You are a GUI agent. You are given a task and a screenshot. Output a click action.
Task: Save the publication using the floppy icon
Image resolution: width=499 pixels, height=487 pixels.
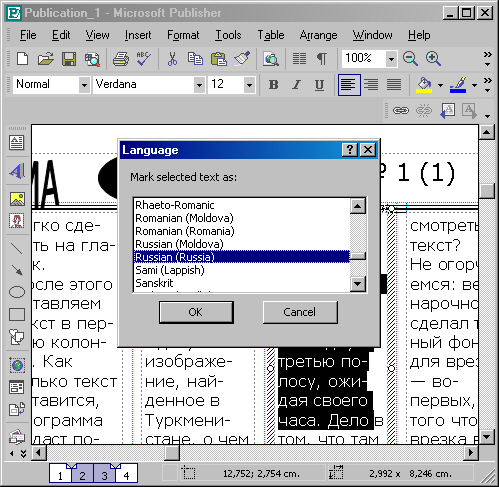69,59
